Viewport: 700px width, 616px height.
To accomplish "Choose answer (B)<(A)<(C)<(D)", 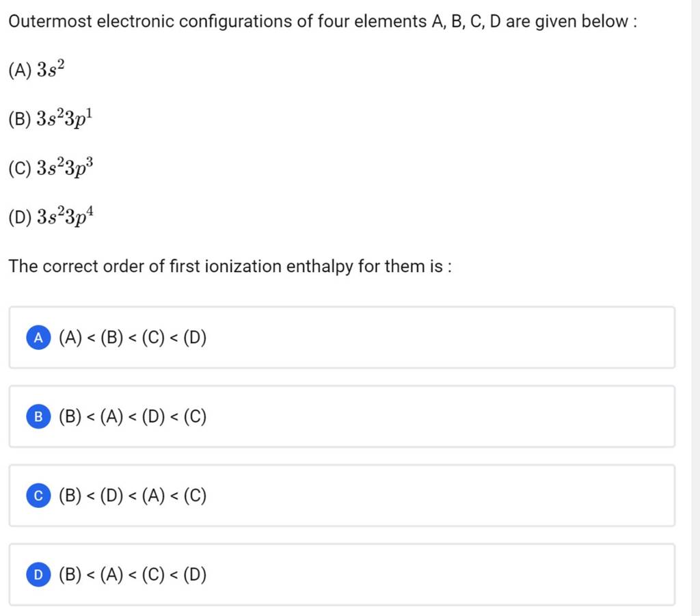I will coord(134,575).
